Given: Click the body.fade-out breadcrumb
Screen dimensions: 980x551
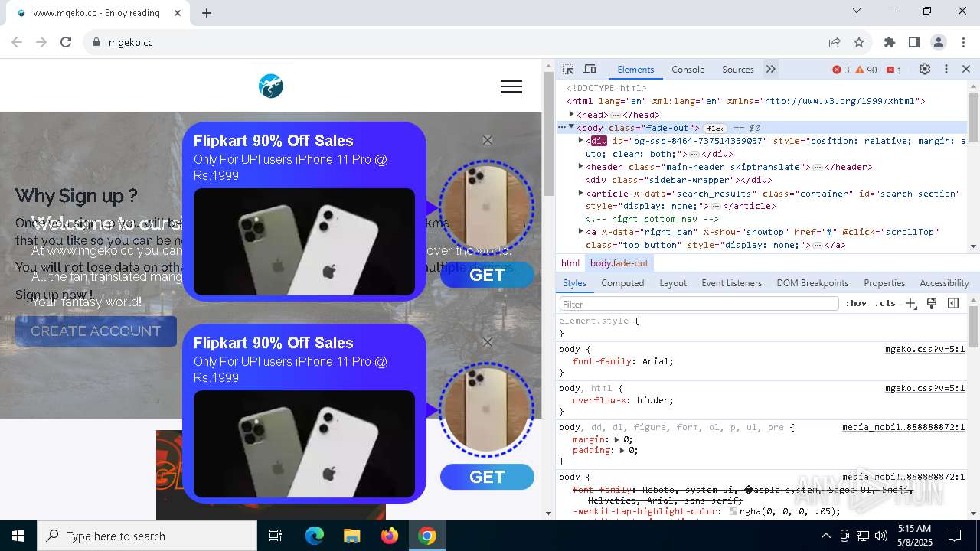Looking at the screenshot, I should point(619,263).
